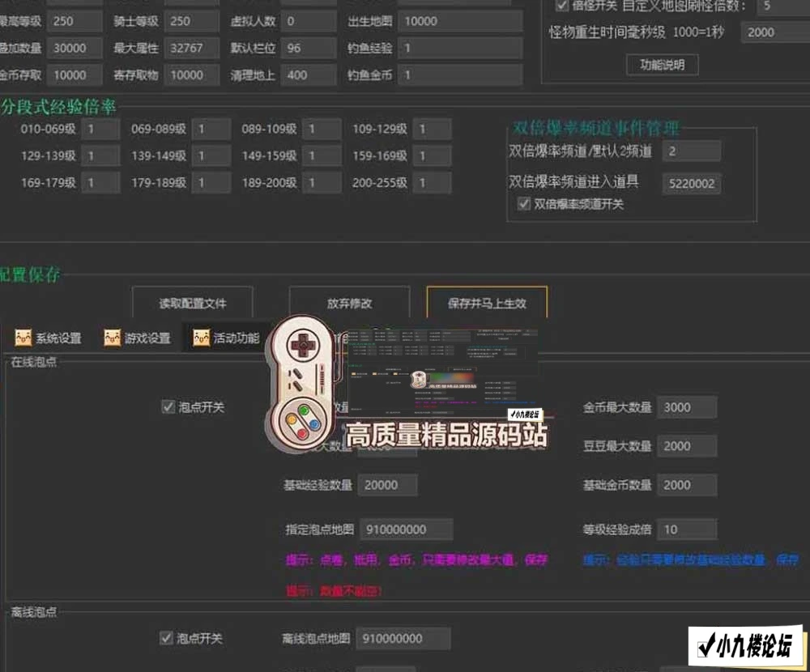Click the 159-169级 experience rate field
This screenshot has width=810, height=672.
coord(433,155)
